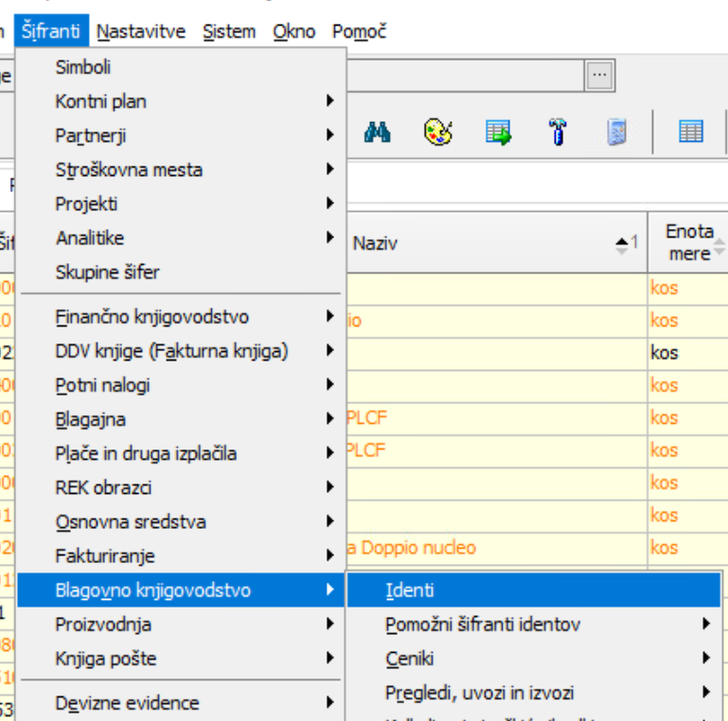Sort by Enota mere column header
Viewport: 728px width, 721px height.
click(688, 242)
